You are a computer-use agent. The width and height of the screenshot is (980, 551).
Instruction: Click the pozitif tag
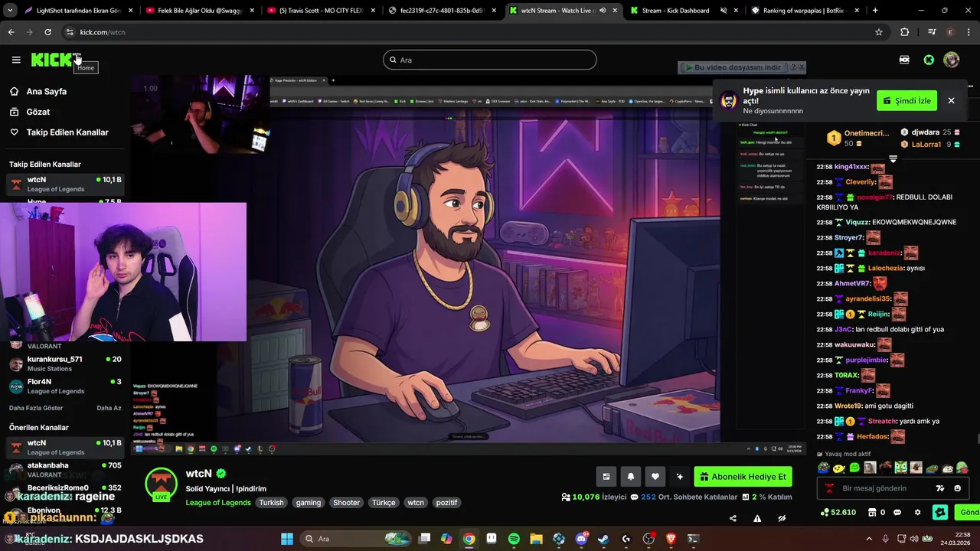coord(446,503)
